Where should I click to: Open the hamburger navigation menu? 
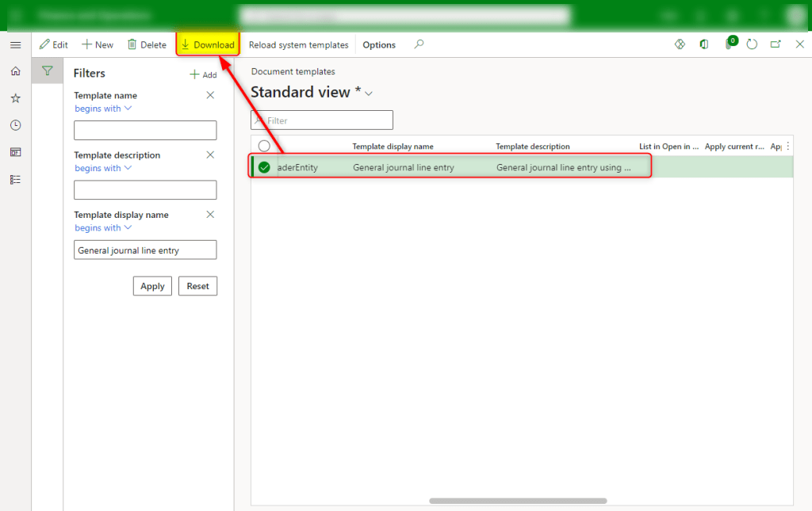point(15,45)
